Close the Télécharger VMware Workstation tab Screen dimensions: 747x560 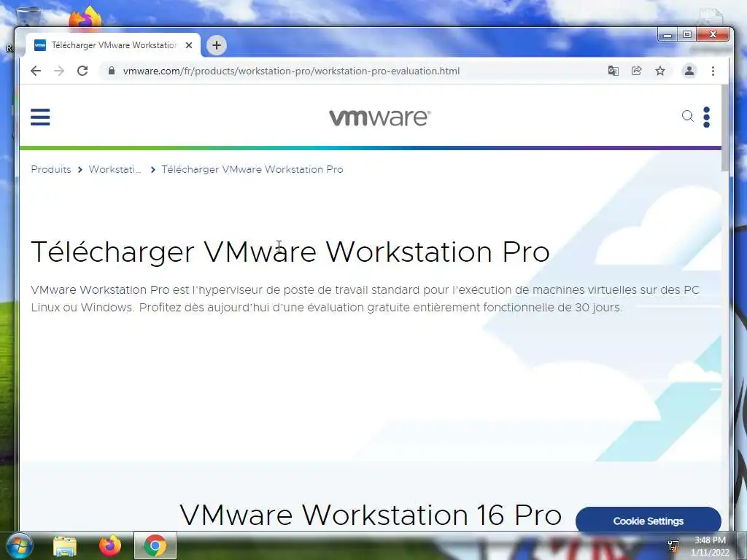coord(189,45)
